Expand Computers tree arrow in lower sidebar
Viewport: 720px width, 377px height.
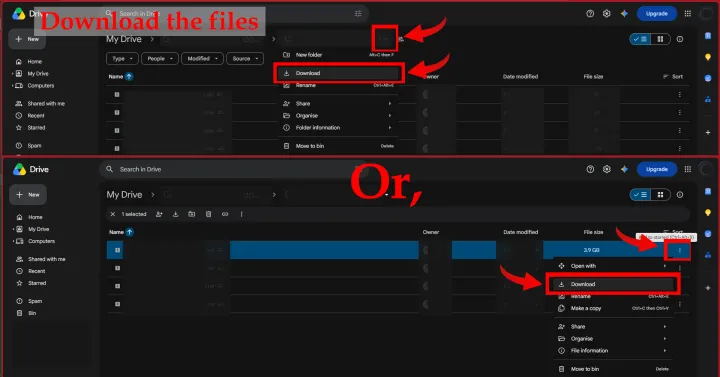[13, 241]
